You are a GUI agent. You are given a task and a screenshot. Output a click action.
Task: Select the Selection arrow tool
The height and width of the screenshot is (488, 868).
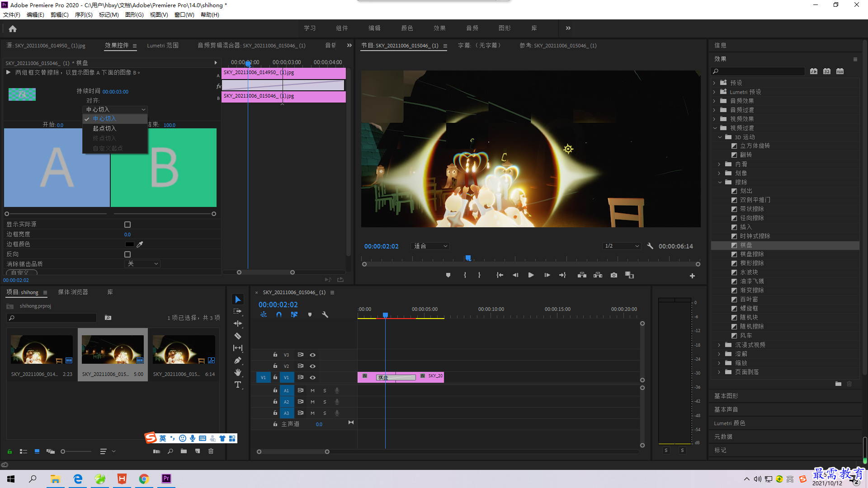[238, 300]
